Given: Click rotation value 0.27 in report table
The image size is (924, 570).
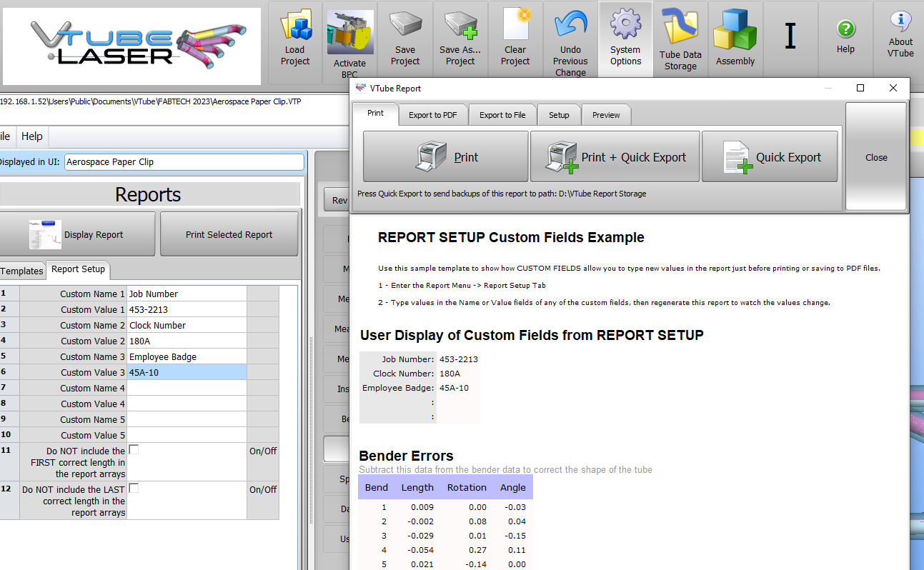Looking at the screenshot, I should 478,550.
